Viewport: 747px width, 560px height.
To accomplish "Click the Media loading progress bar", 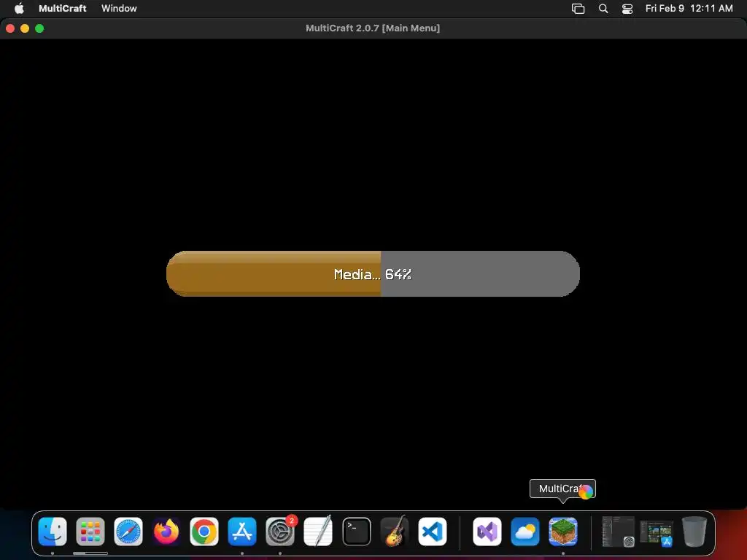I will [373, 274].
